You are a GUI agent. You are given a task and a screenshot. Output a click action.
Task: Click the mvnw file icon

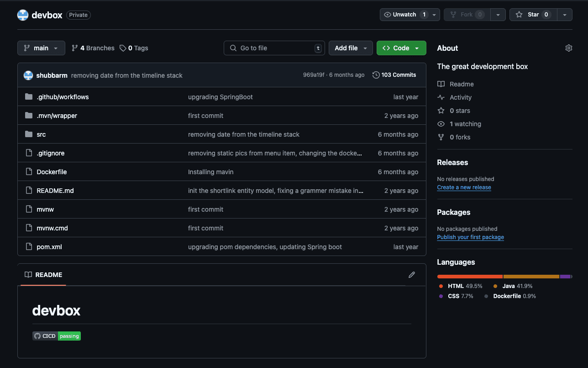coord(29,209)
